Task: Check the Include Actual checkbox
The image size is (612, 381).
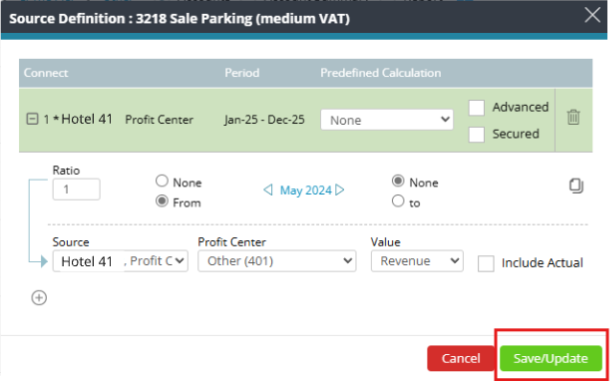Action: pyautogui.click(x=486, y=263)
